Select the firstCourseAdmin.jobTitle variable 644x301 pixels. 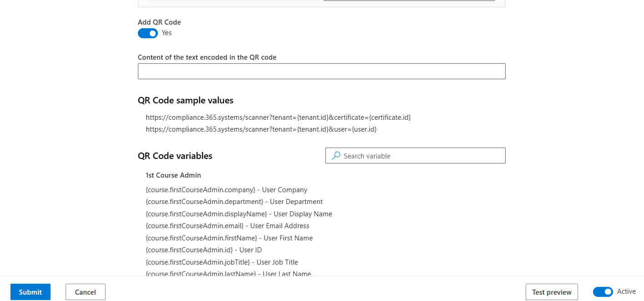point(221,262)
